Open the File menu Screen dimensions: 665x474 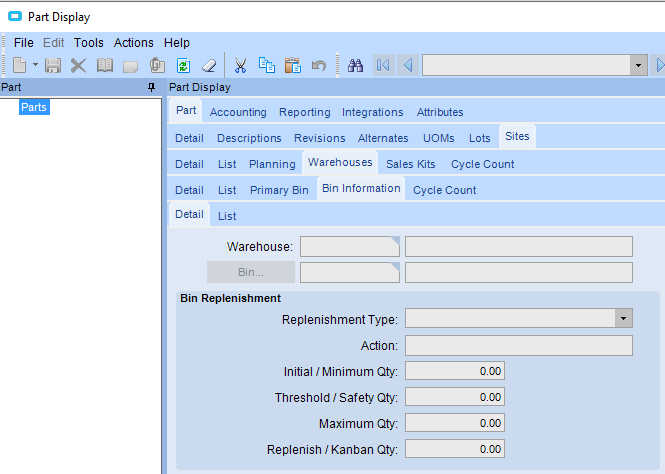tap(24, 43)
